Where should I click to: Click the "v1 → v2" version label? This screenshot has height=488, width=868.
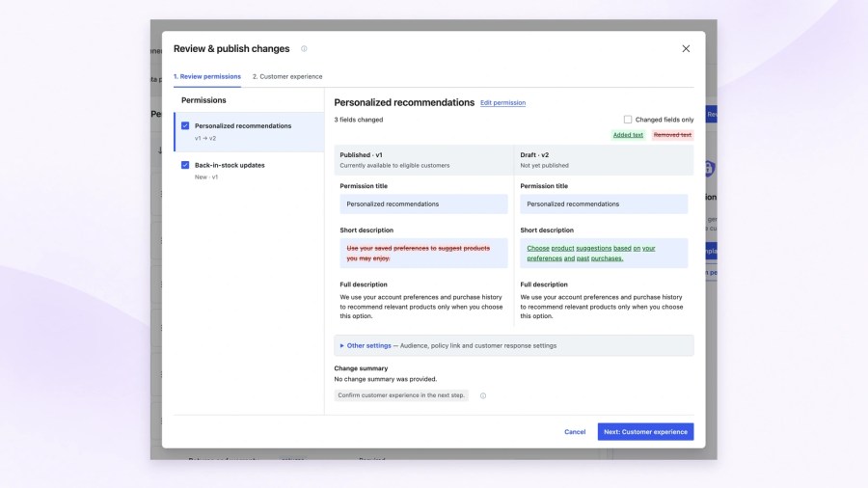coord(205,138)
